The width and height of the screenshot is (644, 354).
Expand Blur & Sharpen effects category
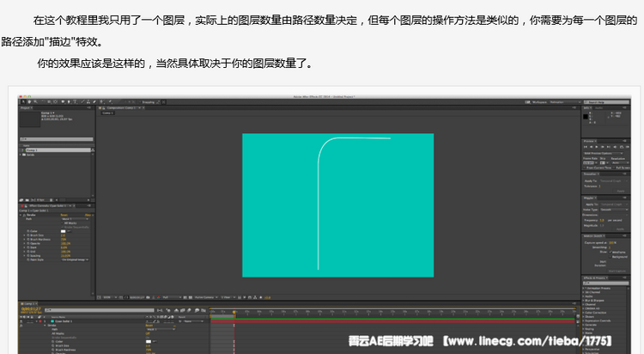584,300
